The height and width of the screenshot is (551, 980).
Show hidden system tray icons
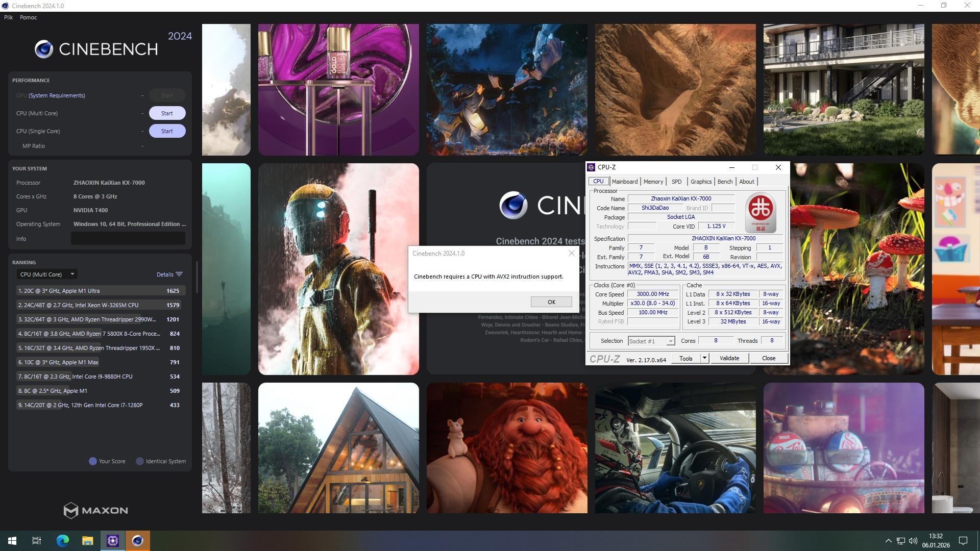888,541
